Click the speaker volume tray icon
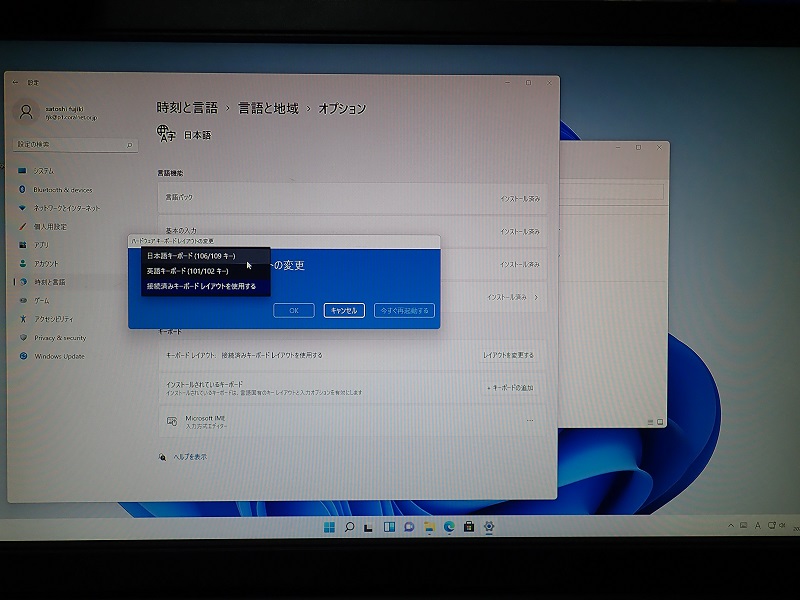The width and height of the screenshot is (800, 600). [x=782, y=526]
